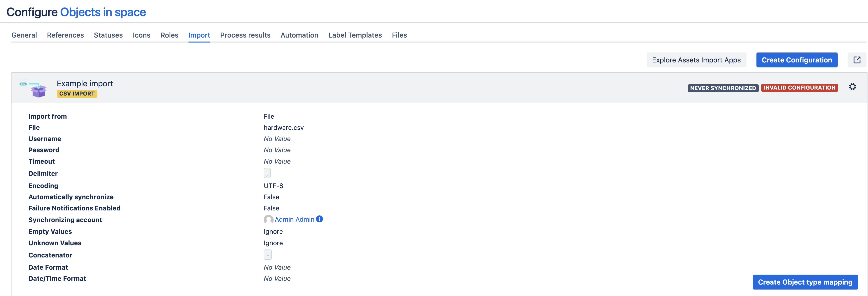Switch to the Files tab

point(399,35)
